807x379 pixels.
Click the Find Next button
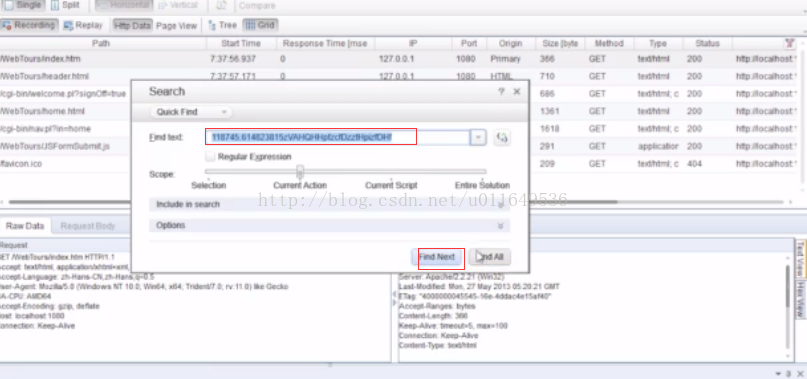click(436, 257)
